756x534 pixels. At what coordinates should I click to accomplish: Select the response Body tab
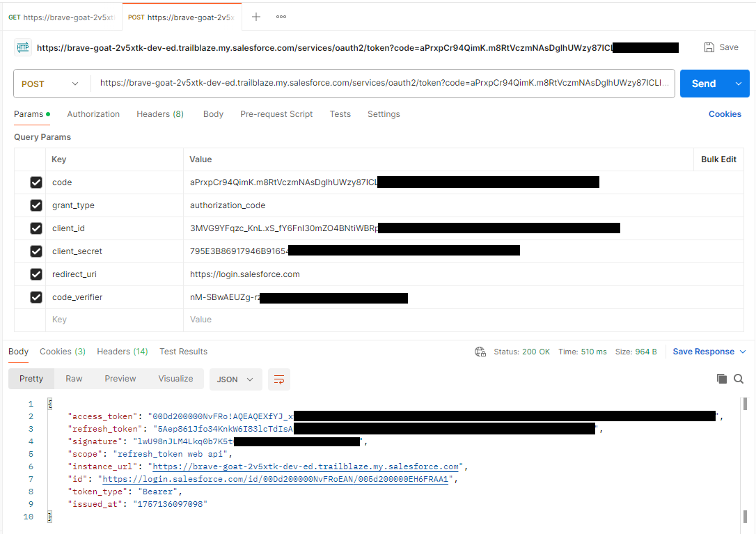(18, 352)
